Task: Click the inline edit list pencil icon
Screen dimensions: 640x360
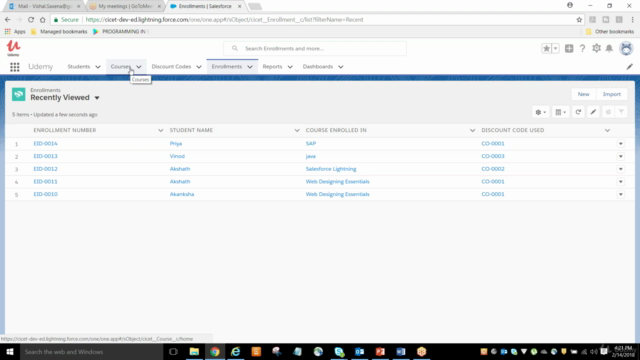Action: 593,112
